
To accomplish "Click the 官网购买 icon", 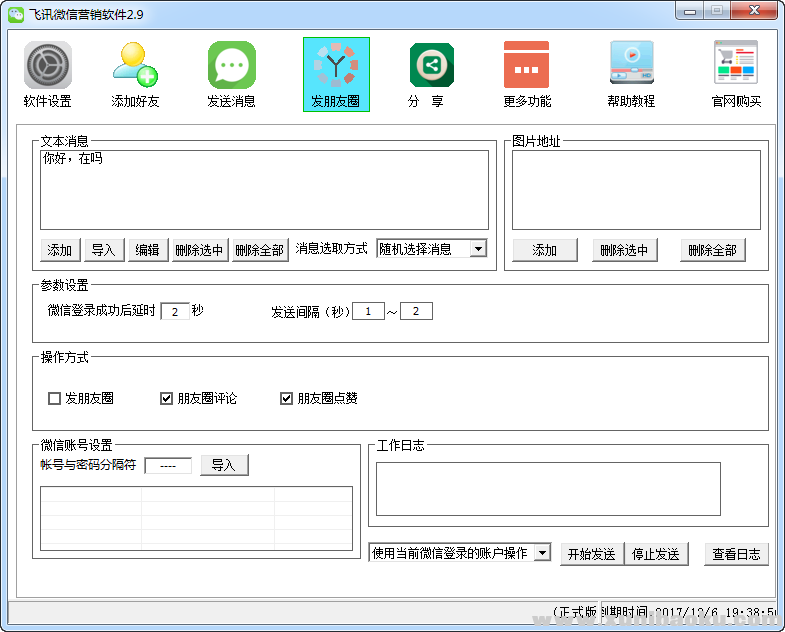I will coord(735,66).
